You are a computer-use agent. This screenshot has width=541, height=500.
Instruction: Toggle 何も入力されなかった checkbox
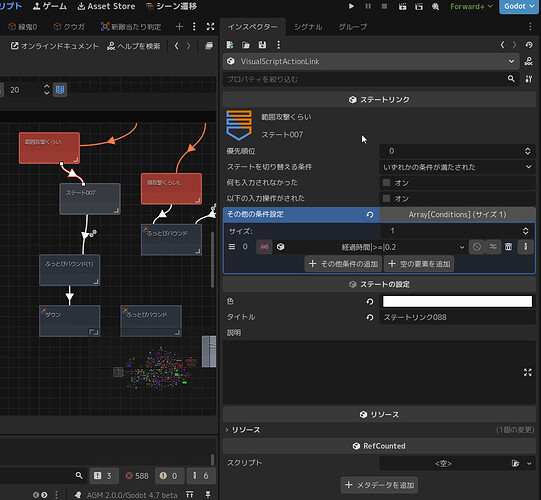click(386, 183)
